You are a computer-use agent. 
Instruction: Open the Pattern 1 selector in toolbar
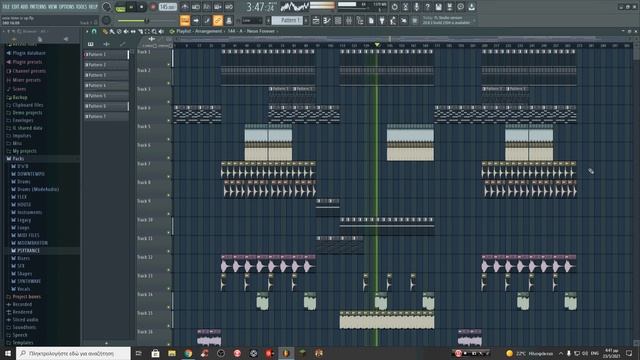click(287, 20)
